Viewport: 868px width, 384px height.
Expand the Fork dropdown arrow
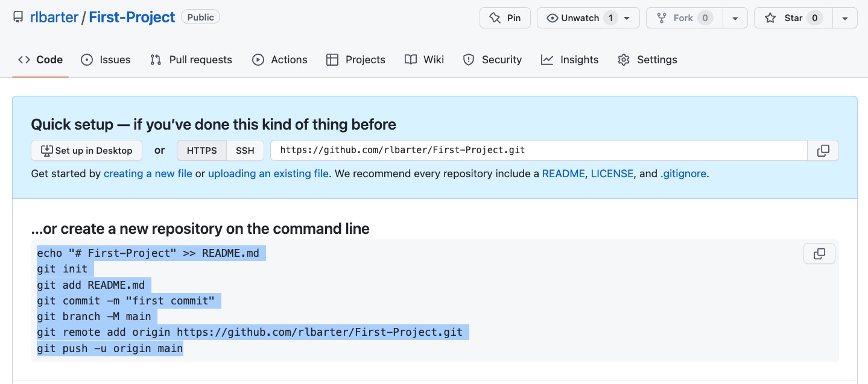[x=735, y=17]
